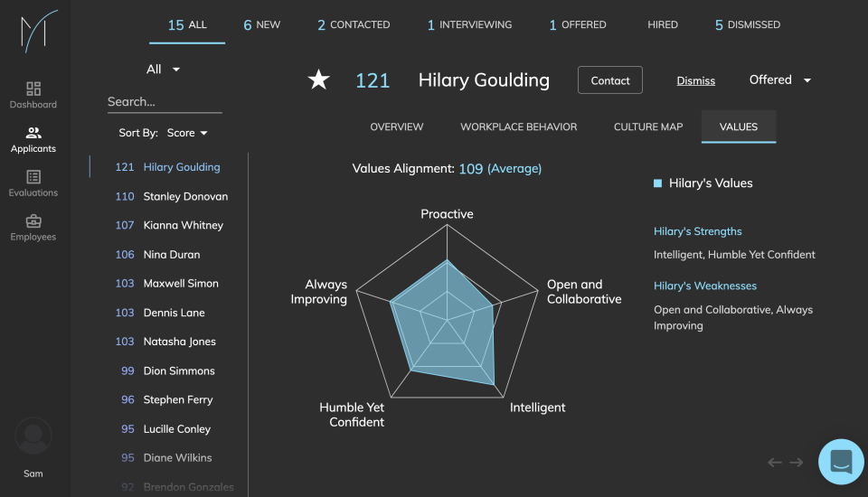
Task: Open the Dashboard icon in sidebar
Action: coord(33,89)
